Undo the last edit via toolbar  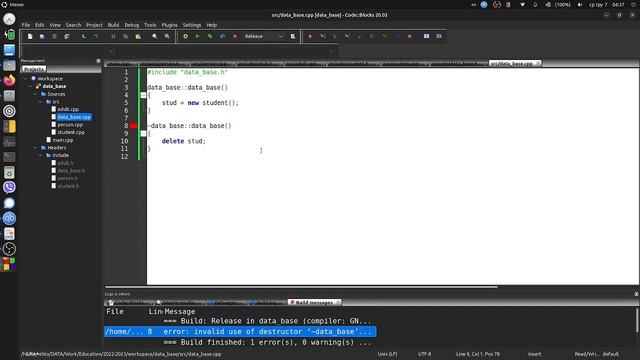click(84, 36)
